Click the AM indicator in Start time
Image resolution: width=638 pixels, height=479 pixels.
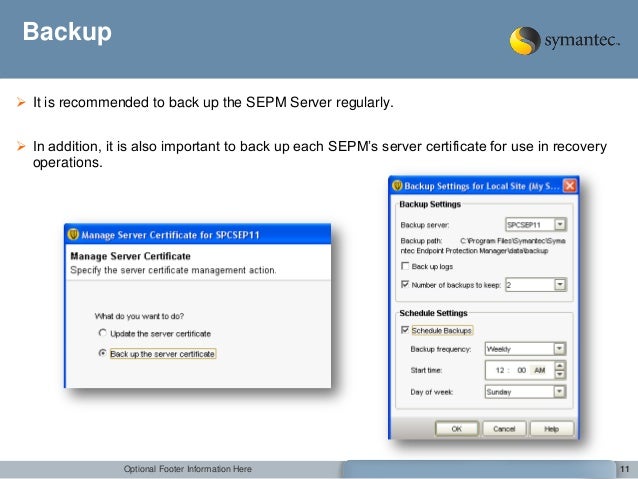(540, 370)
